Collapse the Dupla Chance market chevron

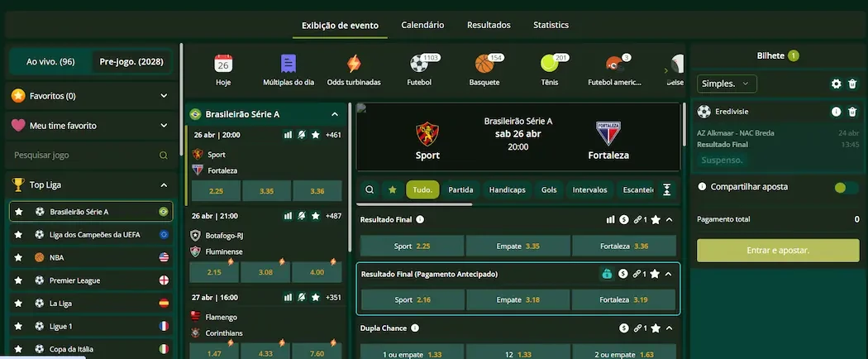[x=670, y=328]
